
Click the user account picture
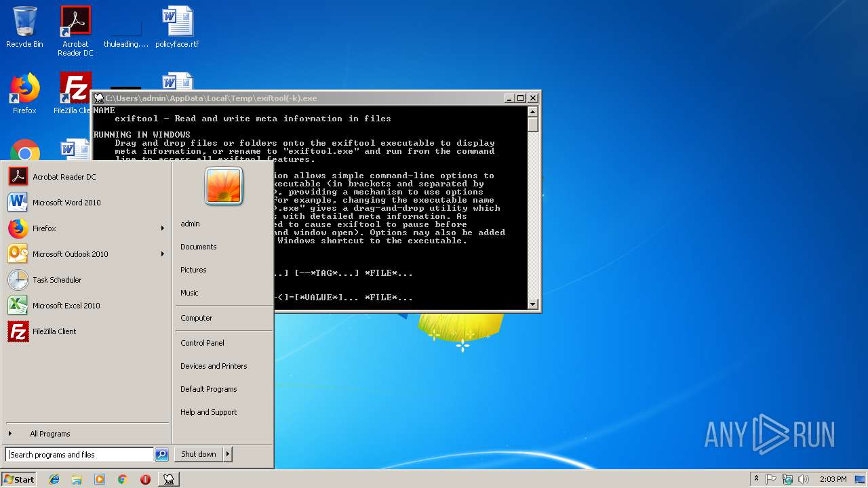click(x=224, y=186)
